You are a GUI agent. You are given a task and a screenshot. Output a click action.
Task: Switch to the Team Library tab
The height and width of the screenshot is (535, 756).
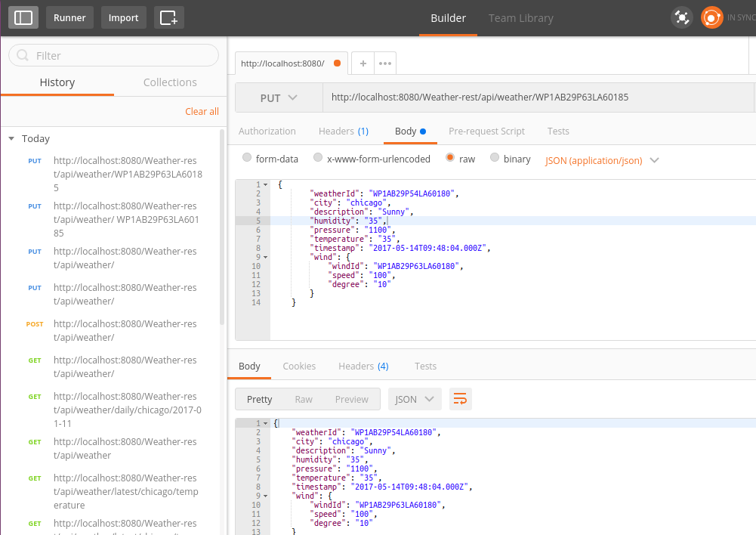point(520,17)
